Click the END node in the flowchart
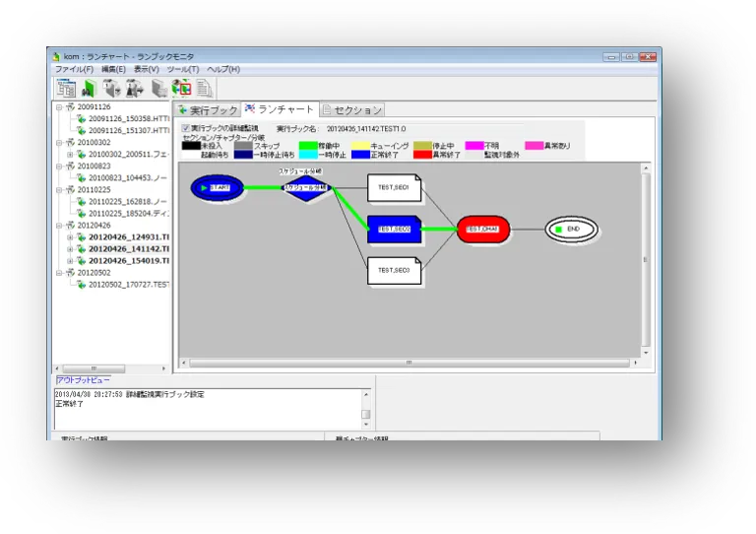Screen dimensions: 756x534 [573, 230]
